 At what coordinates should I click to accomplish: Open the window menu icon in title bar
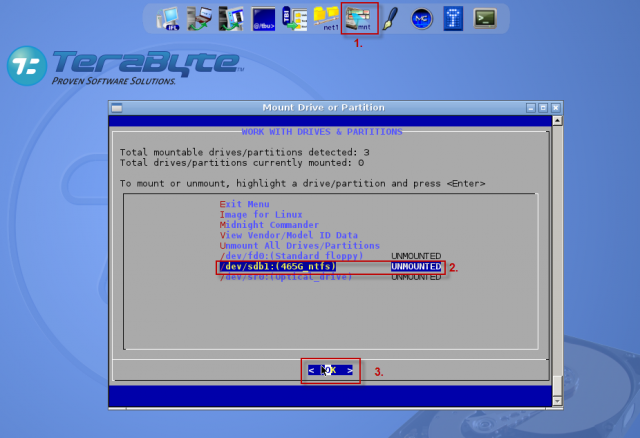click(x=117, y=108)
